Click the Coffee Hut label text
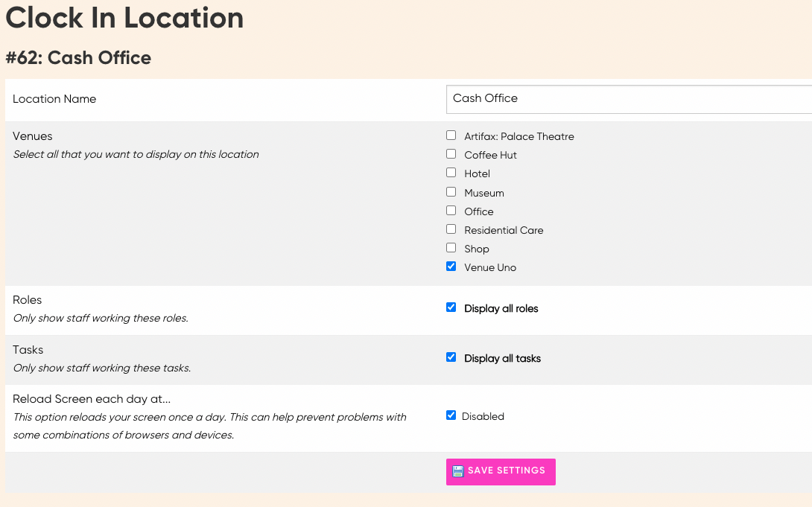812x507 pixels. (x=490, y=155)
